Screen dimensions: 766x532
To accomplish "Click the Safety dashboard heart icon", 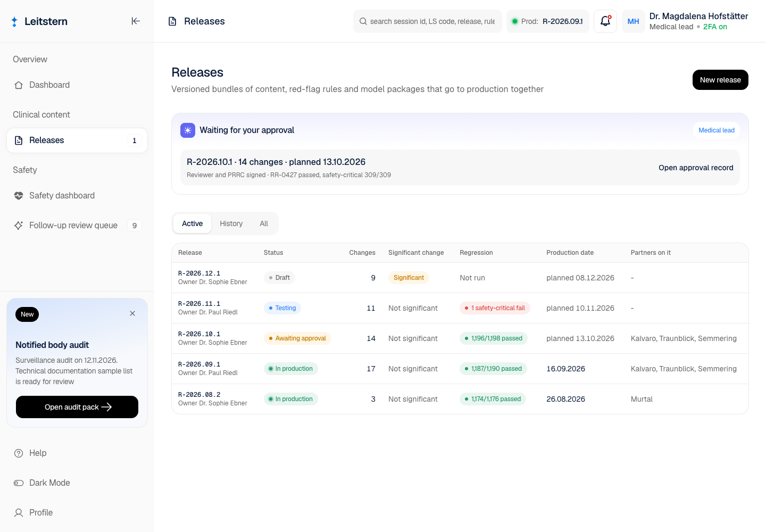I will click(19, 196).
